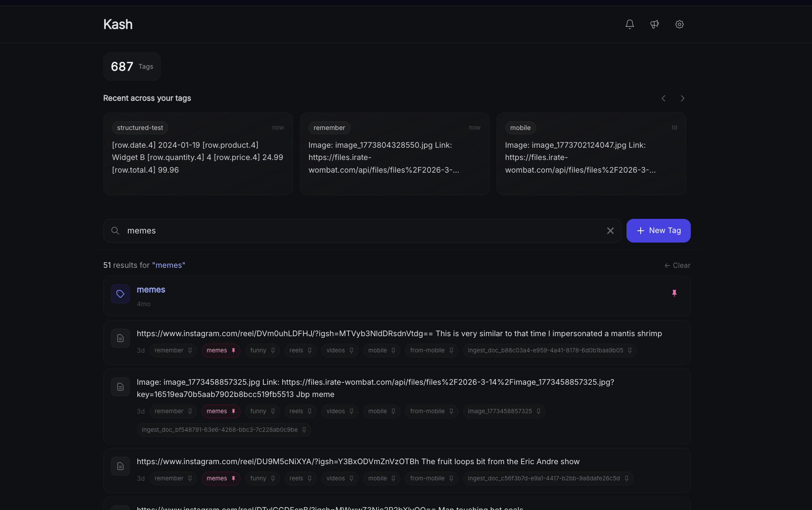Go to next recent items page
The image size is (812, 510).
tap(683, 98)
